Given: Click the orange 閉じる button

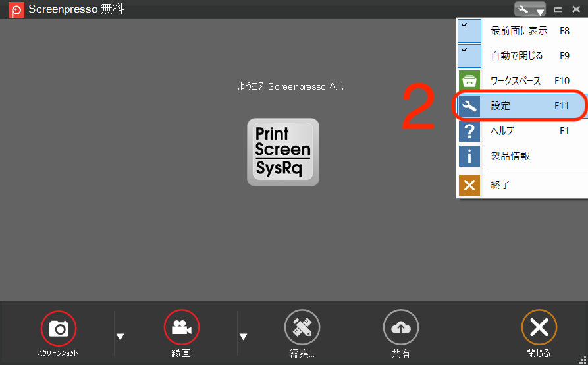Looking at the screenshot, I should point(539,327).
